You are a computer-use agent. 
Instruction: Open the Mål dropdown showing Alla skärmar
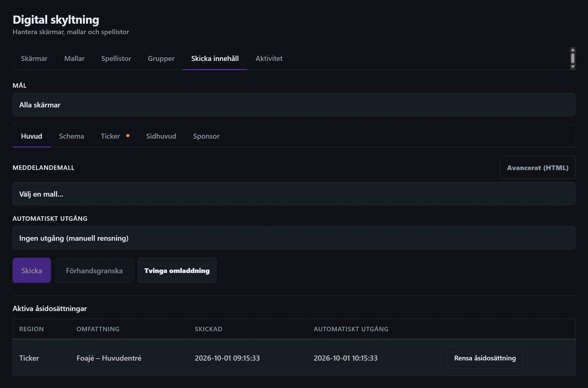click(x=294, y=105)
